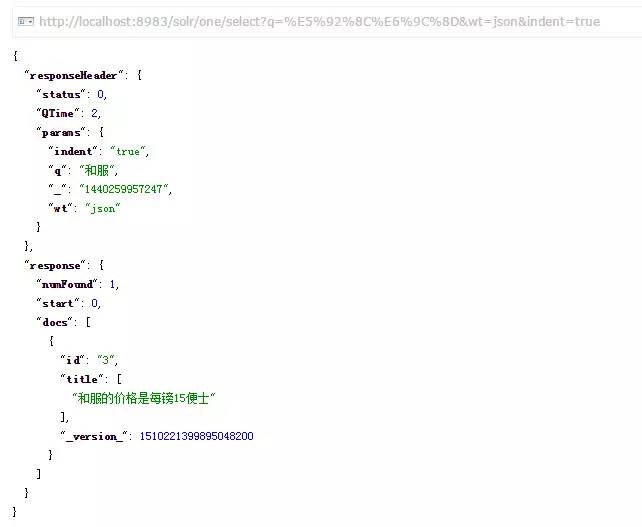Viewport: 642px width, 527px height.
Task: Select the "title" key in the doc
Action: point(82,379)
